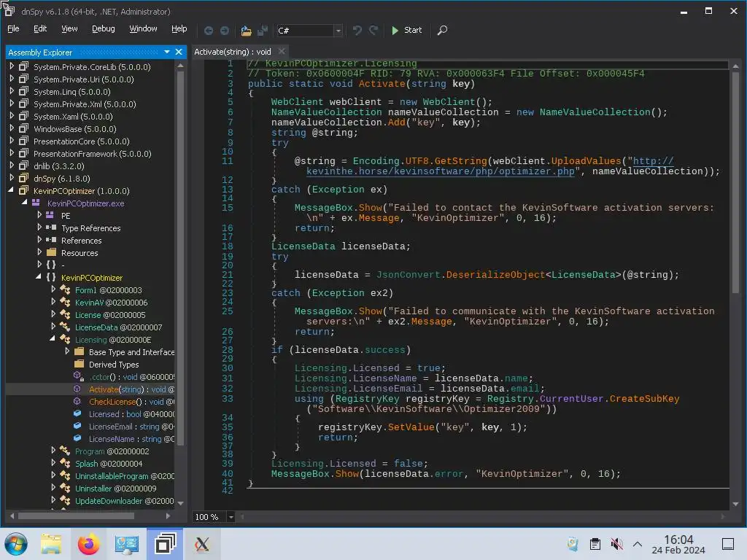Select the Program class
This screenshot has width=747, height=560.
112,451
